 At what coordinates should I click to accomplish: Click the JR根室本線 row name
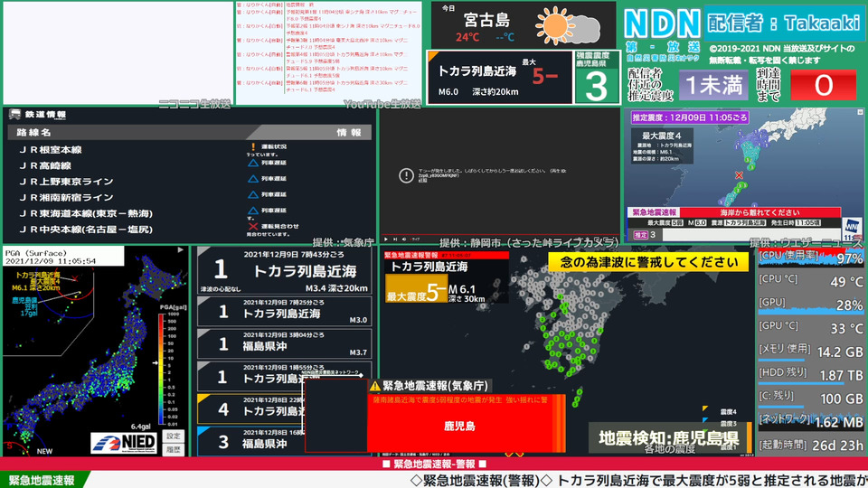click(51, 149)
